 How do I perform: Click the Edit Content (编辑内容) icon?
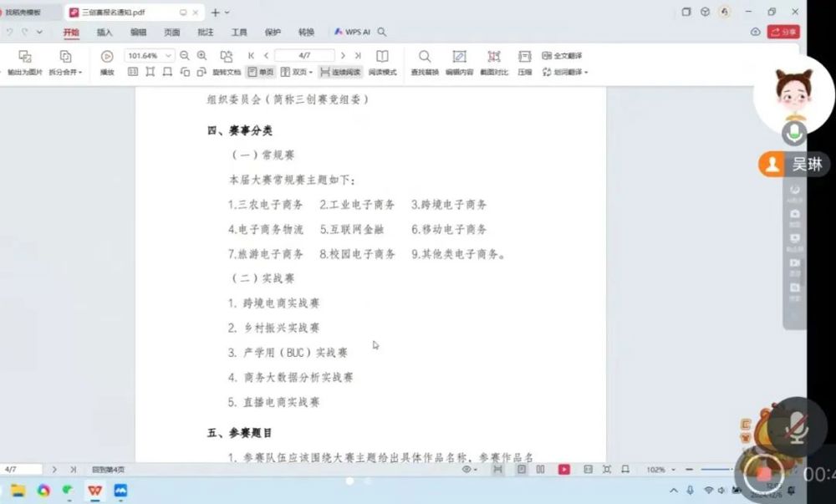click(459, 57)
